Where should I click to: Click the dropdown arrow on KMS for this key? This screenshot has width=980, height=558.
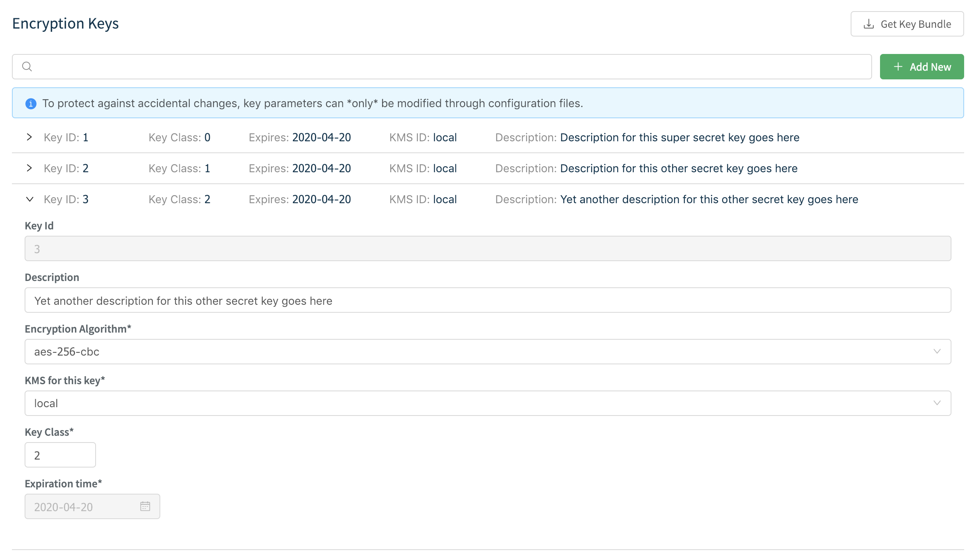(937, 403)
